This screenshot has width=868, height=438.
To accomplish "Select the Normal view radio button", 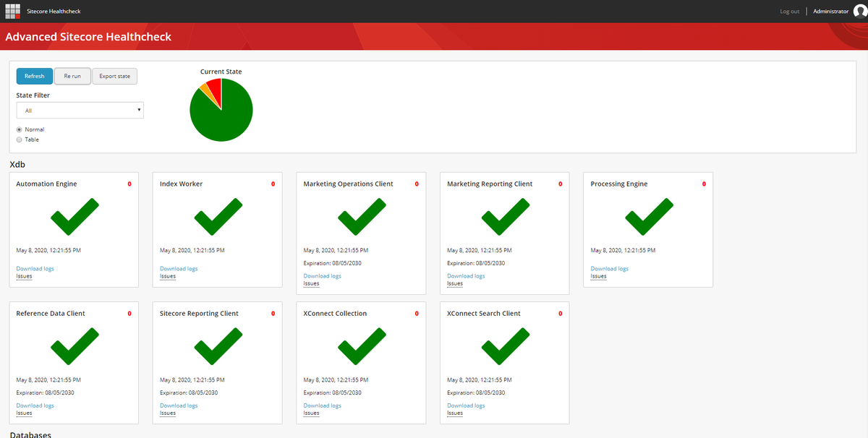I will tap(20, 129).
